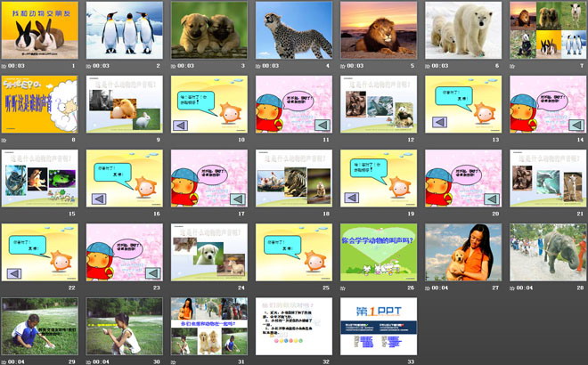Select slide 10 thumbnail
Image resolution: width=588 pixels, height=365 pixels.
(x=209, y=104)
